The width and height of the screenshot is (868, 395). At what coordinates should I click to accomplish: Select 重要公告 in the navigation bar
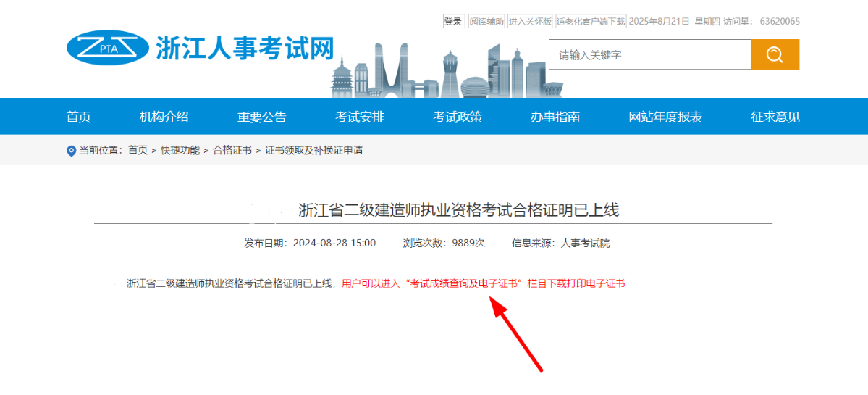click(262, 117)
